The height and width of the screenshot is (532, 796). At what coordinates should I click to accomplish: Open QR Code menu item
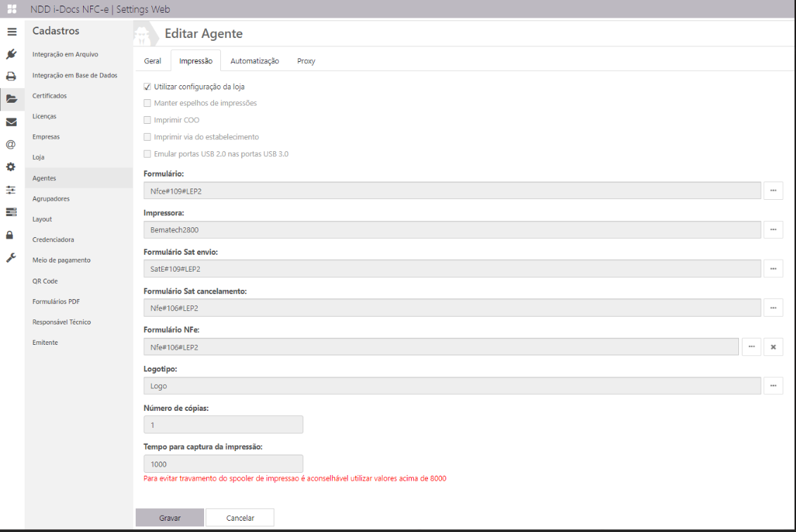[45, 281]
